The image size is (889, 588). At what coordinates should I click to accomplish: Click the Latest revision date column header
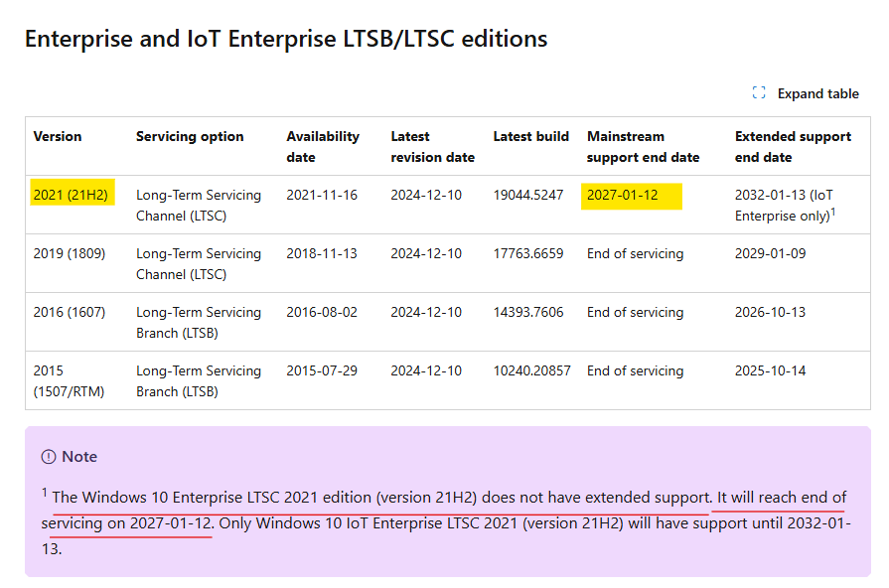[432, 146]
